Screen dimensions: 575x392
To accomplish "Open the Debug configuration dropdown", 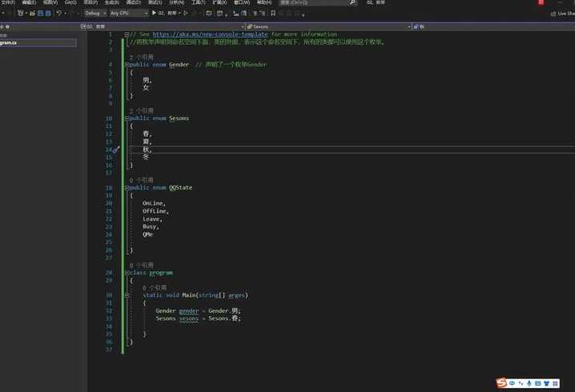I will 95,13.
